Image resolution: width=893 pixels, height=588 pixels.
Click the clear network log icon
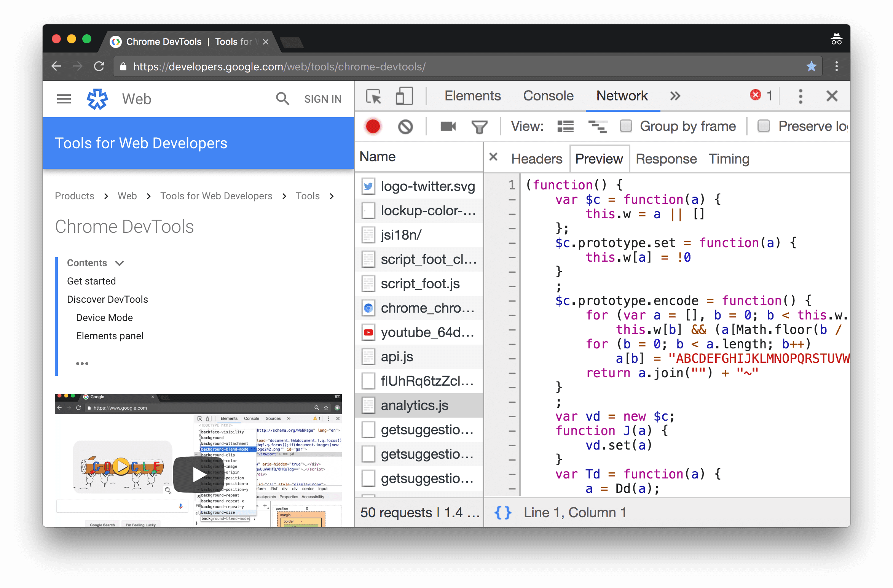(406, 127)
